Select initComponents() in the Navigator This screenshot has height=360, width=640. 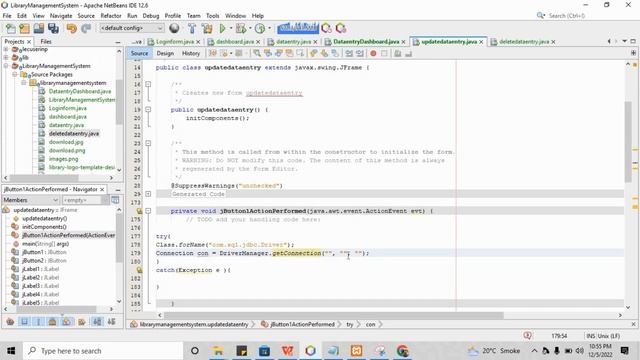pos(44,227)
